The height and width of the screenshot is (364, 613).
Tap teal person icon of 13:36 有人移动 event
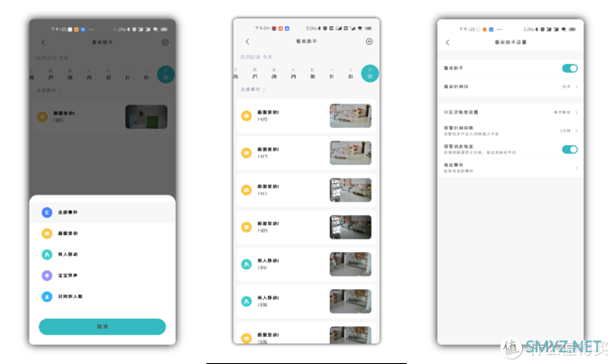click(246, 301)
